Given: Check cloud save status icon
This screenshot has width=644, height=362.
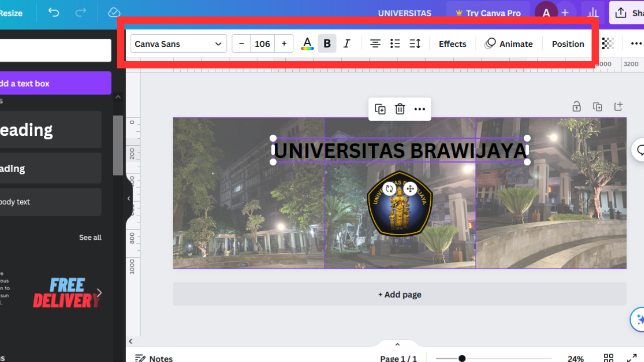Looking at the screenshot, I should (x=114, y=13).
